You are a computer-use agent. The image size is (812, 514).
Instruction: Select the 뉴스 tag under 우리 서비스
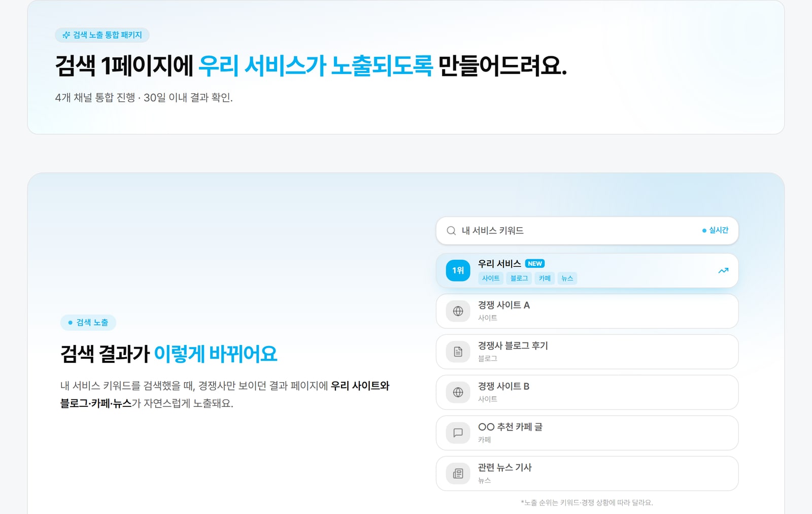pos(567,278)
